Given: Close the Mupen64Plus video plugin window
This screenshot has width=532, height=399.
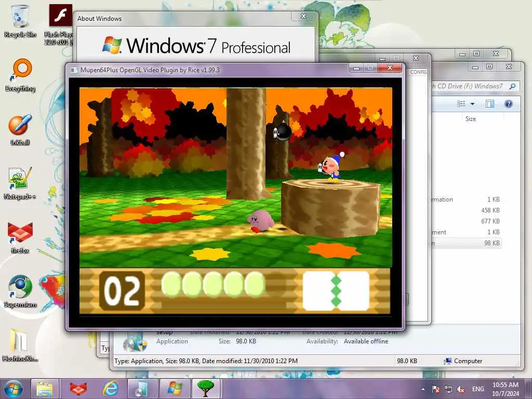Looking at the screenshot, I should (x=390, y=68).
